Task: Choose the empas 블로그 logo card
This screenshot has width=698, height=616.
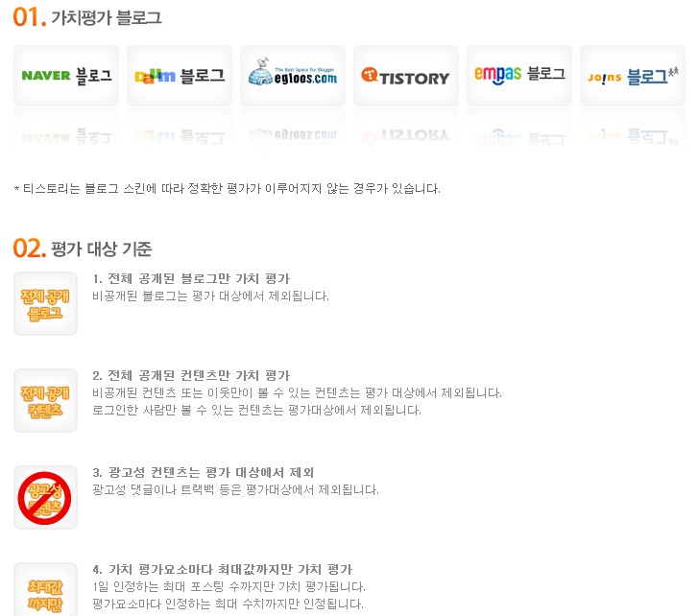Action: [519, 76]
